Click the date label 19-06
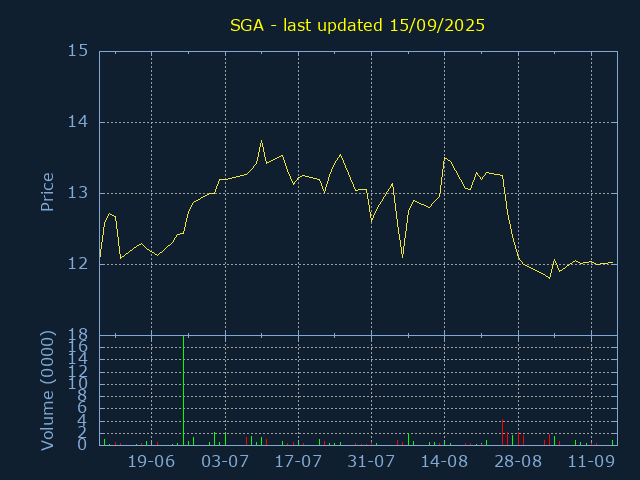640x480 pixels. tap(151, 462)
